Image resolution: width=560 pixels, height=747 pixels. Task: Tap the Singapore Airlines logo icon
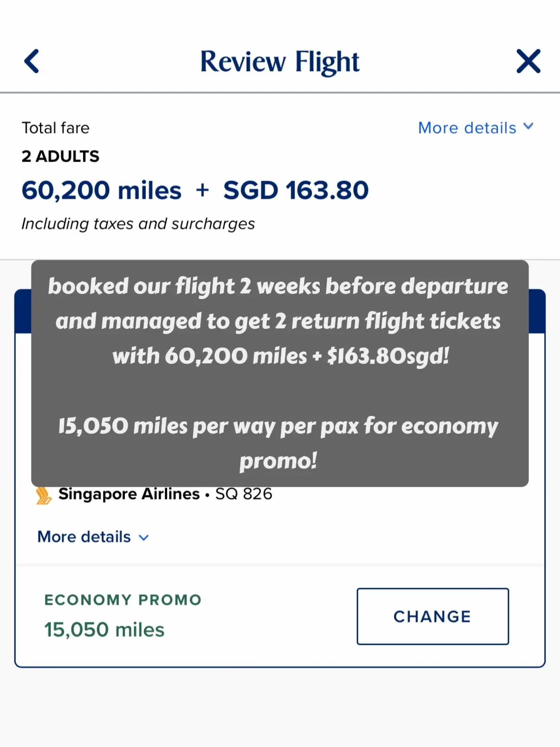coord(44,496)
